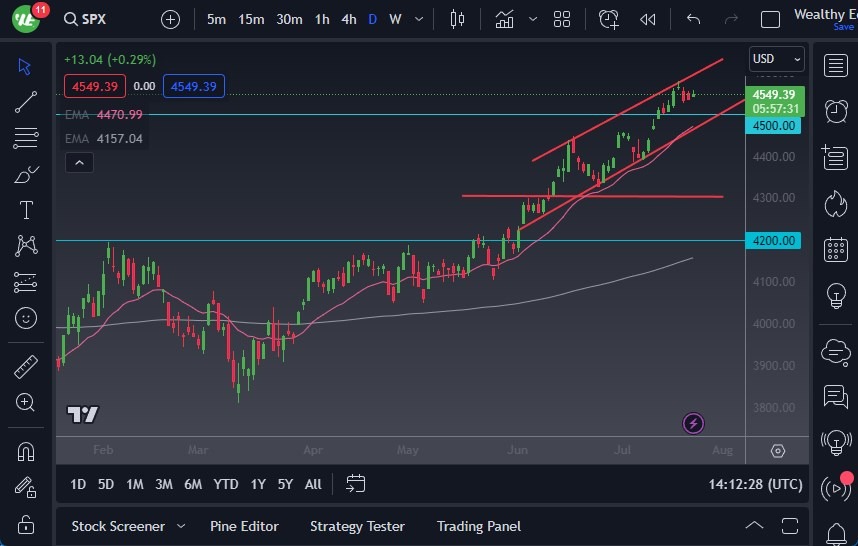The height and width of the screenshot is (546, 858).
Task: Expand the Stock Screener dropdown arrow
Action: tap(181, 526)
